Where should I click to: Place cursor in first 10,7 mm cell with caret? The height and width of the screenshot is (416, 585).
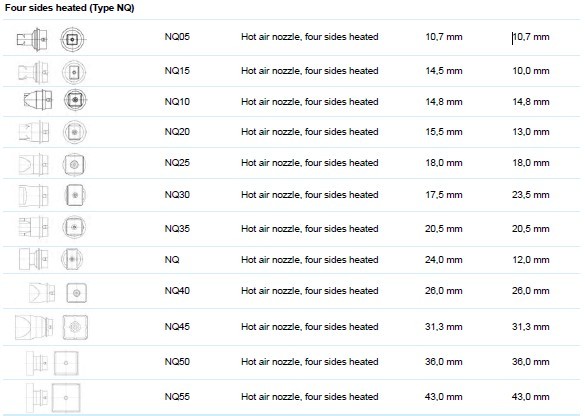click(x=531, y=37)
